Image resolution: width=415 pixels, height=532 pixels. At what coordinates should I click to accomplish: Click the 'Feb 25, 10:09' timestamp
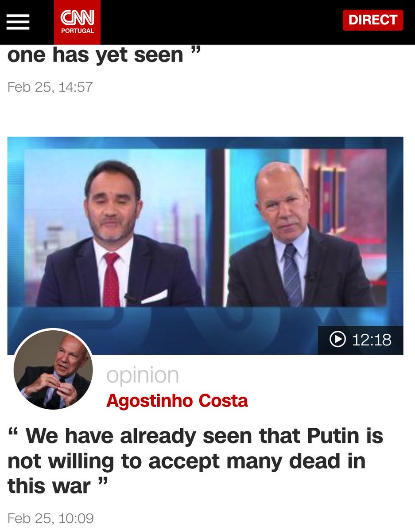point(50,519)
